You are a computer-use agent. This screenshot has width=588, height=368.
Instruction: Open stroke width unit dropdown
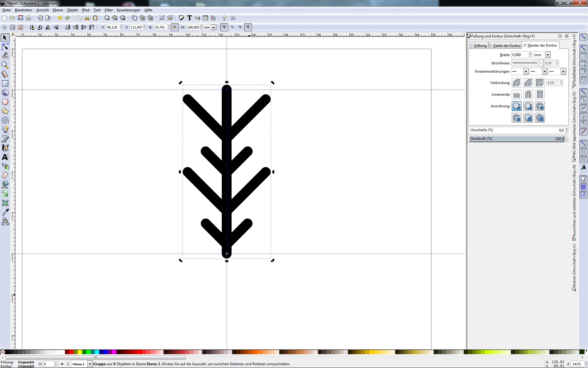[x=548, y=55]
